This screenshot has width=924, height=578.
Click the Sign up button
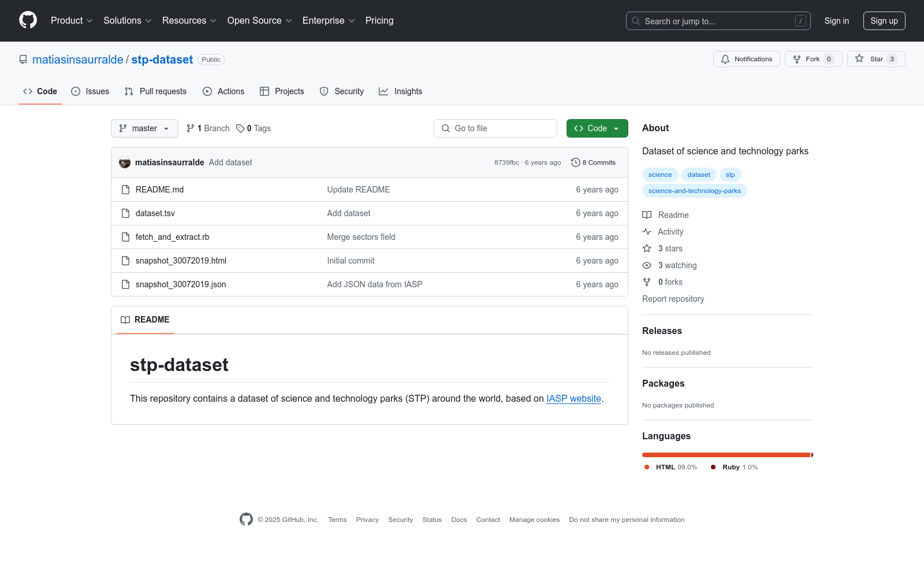point(884,21)
